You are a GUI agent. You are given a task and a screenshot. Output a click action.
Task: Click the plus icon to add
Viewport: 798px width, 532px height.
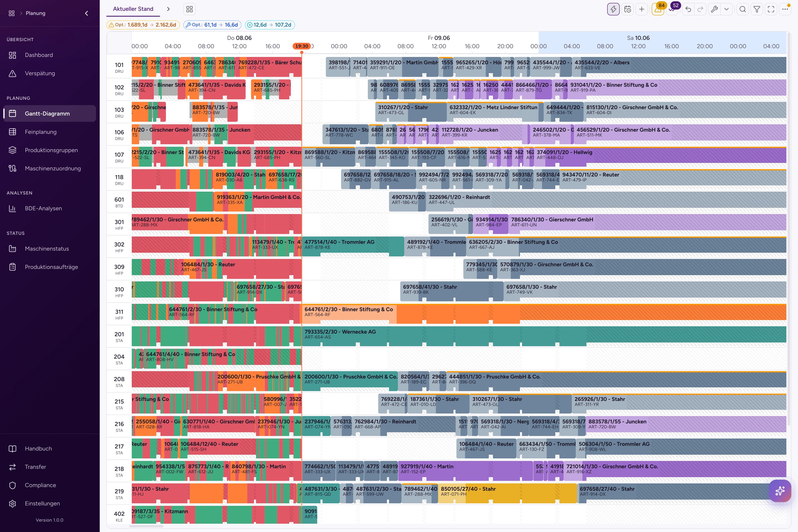pos(642,9)
